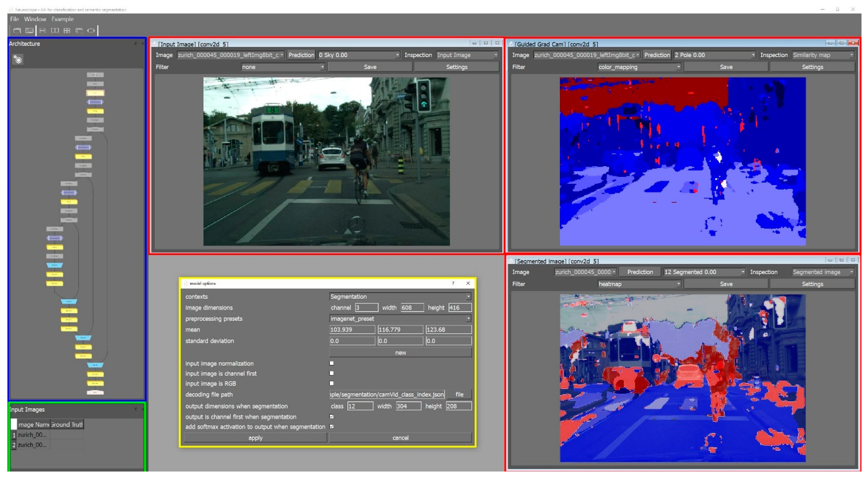Open the contexts Segmentation dropdown

coord(400,297)
